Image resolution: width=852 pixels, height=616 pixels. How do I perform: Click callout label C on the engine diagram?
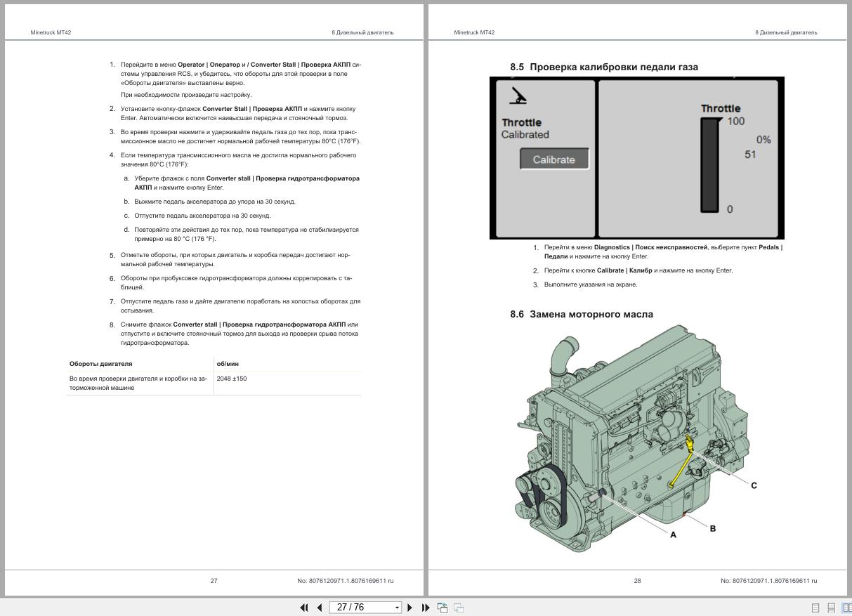pyautogui.click(x=754, y=485)
